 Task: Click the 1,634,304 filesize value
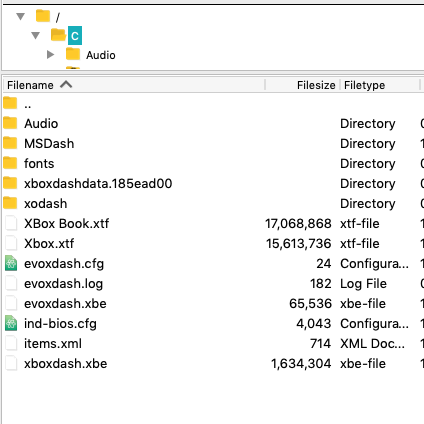click(x=301, y=364)
